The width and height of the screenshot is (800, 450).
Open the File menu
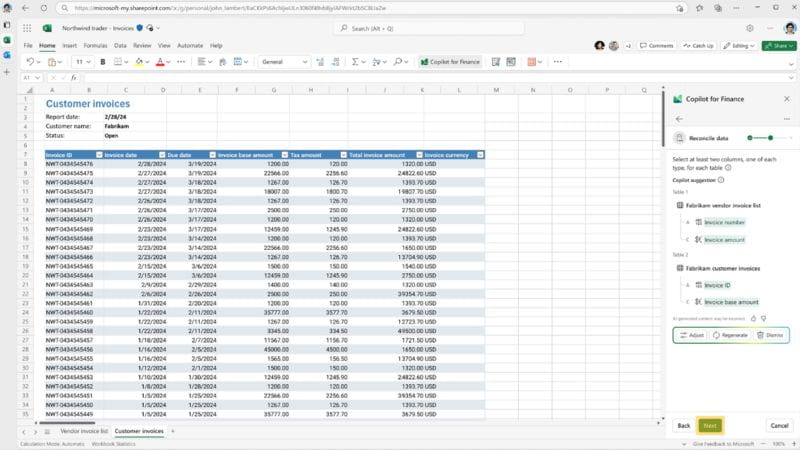click(28, 45)
